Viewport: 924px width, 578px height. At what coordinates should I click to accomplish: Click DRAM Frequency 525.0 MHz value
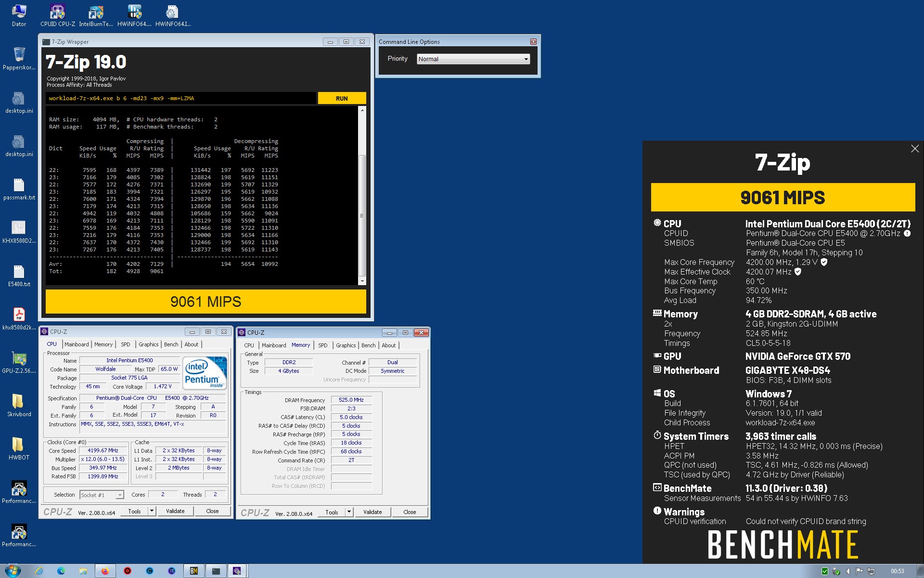pos(351,400)
